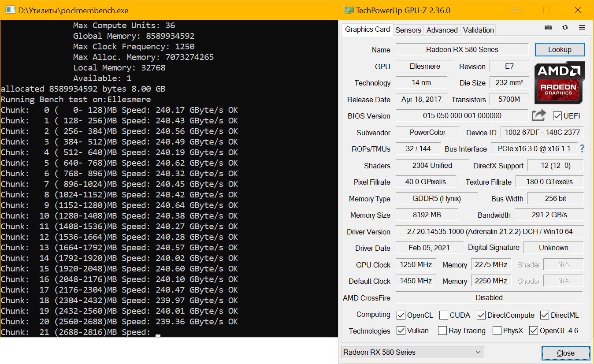
Task: Click the Shaders field 2304 Unified
Action: (x=432, y=165)
